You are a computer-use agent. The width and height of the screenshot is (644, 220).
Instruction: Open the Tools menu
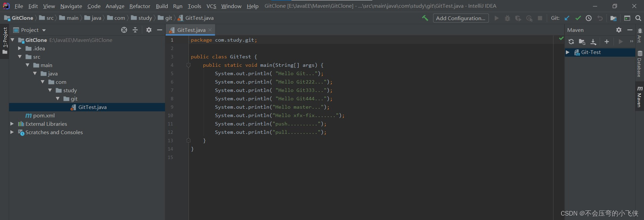click(x=194, y=6)
